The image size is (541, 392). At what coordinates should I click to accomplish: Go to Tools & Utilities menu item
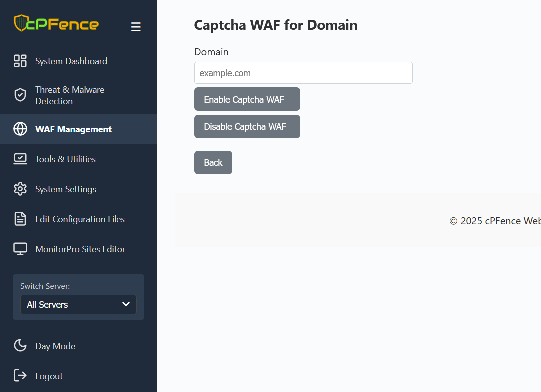65,159
